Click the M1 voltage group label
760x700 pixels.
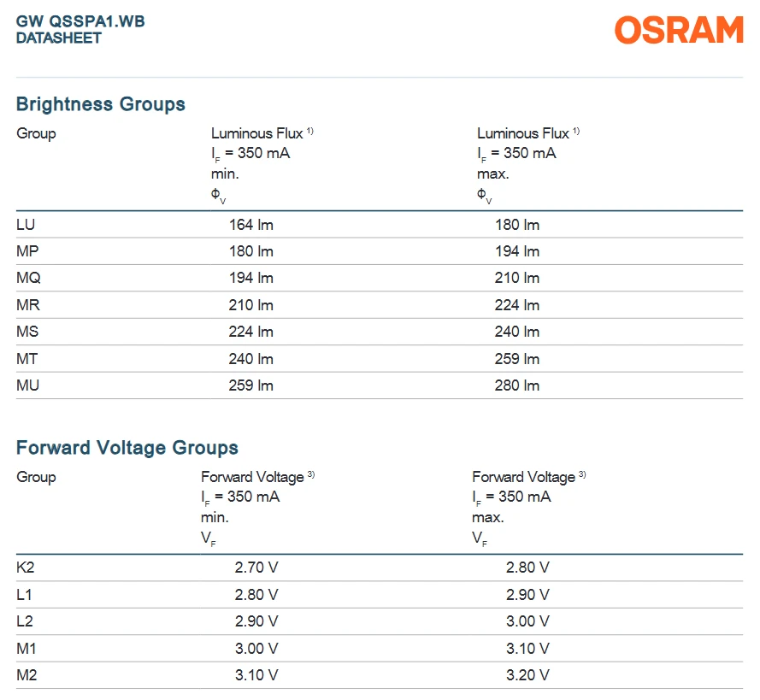[x=27, y=648]
